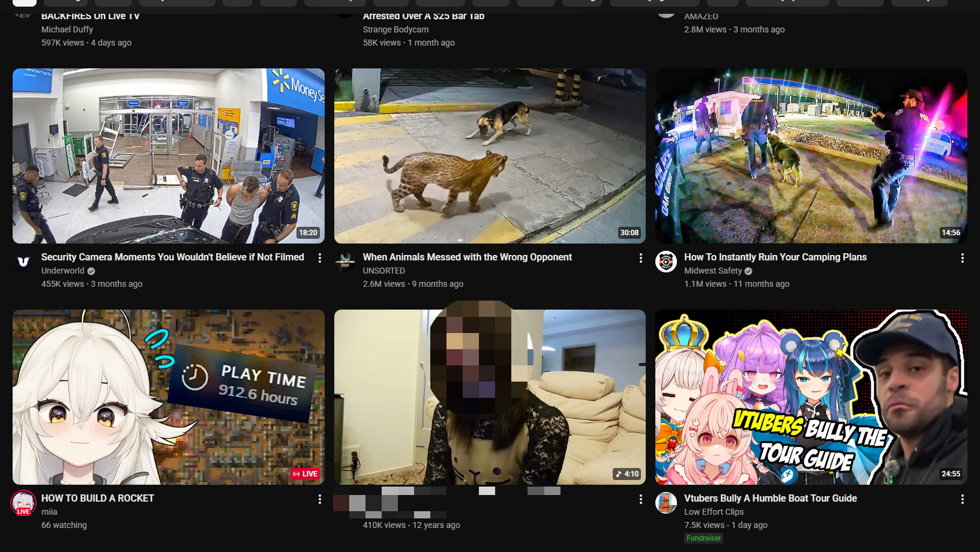Open more-actions menu for HOW TO BUILD A ROCKET
This screenshot has width=980, height=552.
click(x=320, y=499)
